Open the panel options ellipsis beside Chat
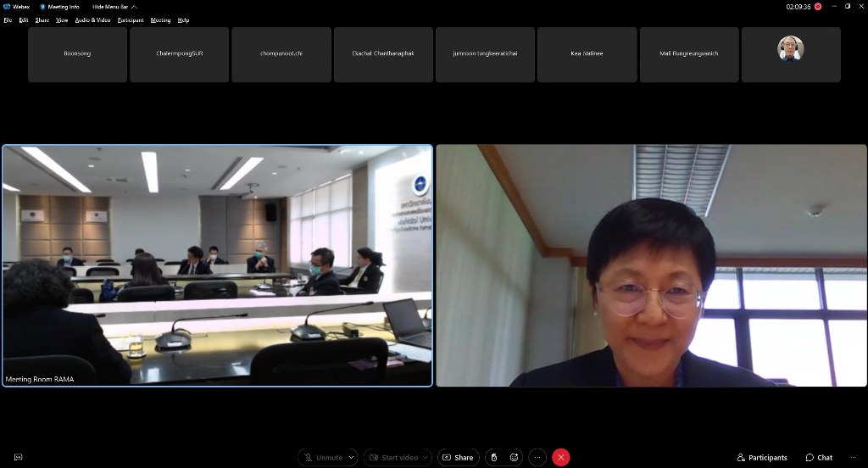This screenshot has width=868, height=468. point(851,457)
